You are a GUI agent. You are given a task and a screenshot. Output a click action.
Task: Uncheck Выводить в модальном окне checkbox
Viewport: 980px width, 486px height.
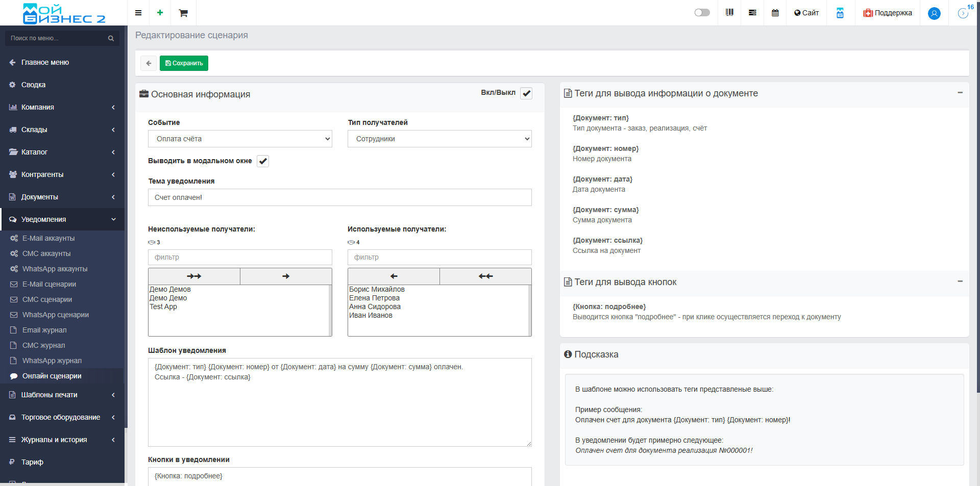263,161
